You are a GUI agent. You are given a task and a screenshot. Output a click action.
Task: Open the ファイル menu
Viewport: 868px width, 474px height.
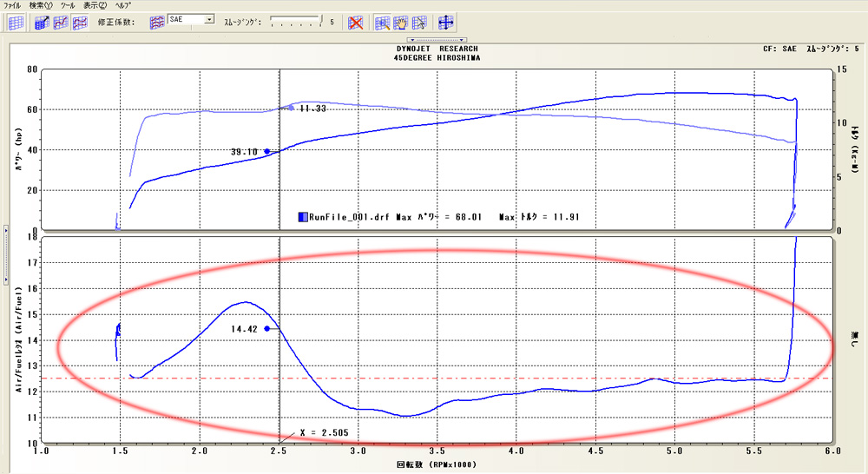(x=13, y=5)
